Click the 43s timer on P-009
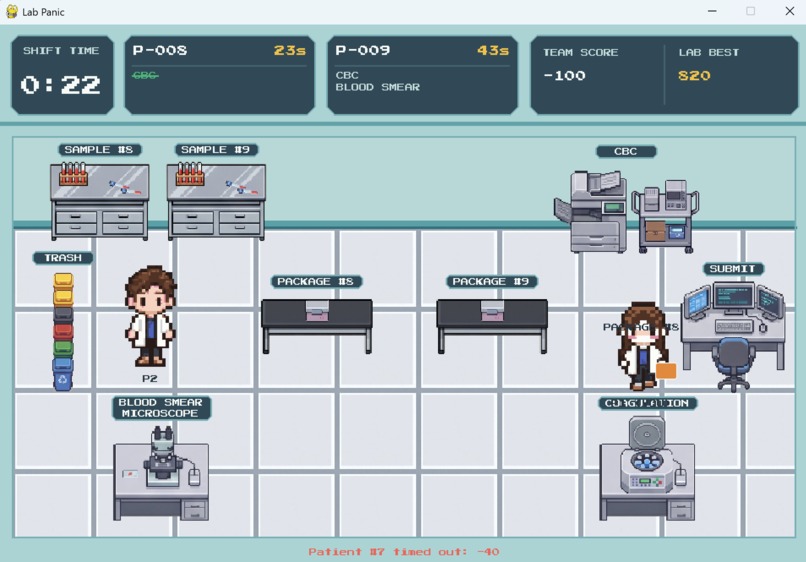The width and height of the screenshot is (806, 562). tap(493, 50)
